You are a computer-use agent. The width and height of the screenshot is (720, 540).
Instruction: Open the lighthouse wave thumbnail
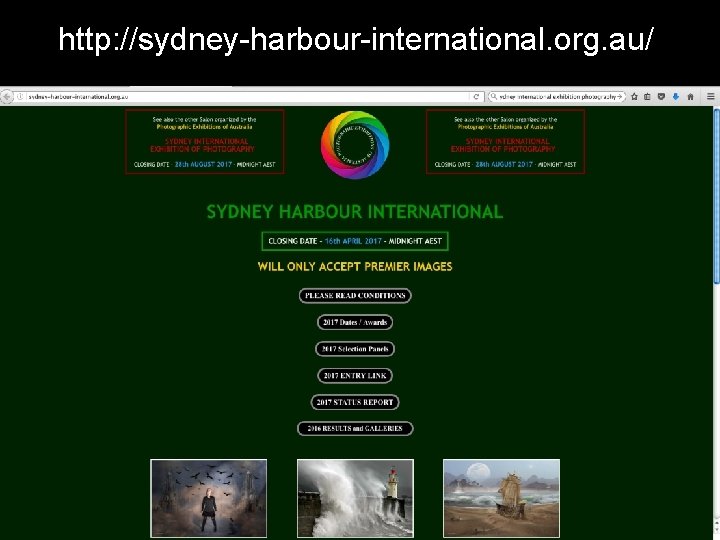tap(355, 498)
